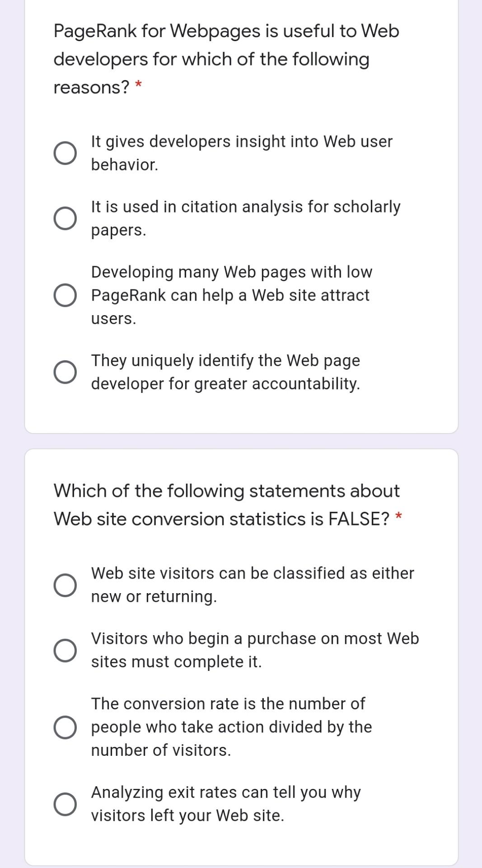Select the conversion rate definition option
482x868 pixels.
pyautogui.click(x=65, y=726)
